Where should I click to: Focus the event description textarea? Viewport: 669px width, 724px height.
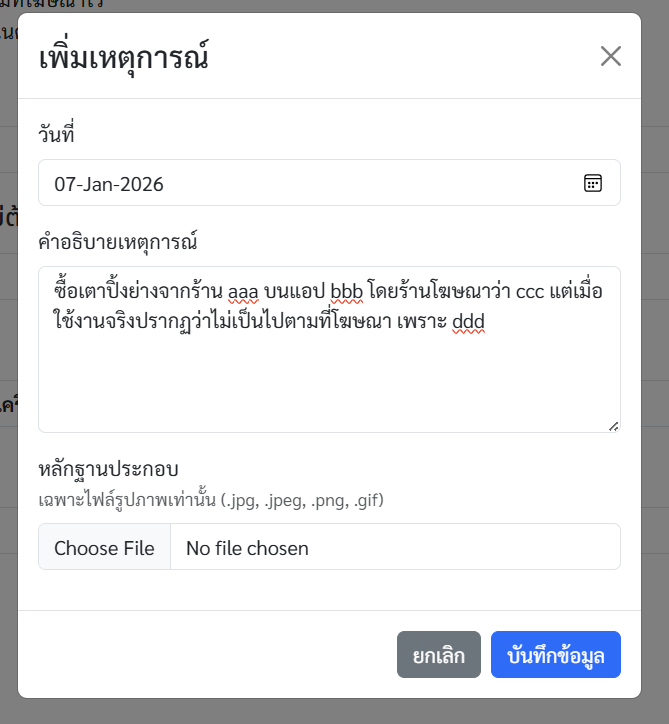point(329,380)
